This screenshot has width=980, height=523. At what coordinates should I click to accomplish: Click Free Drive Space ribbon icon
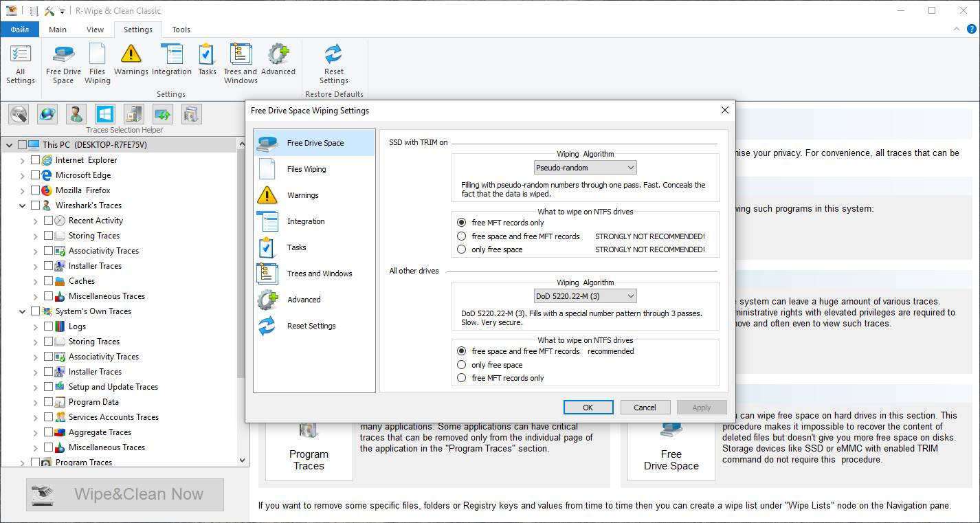[x=63, y=64]
